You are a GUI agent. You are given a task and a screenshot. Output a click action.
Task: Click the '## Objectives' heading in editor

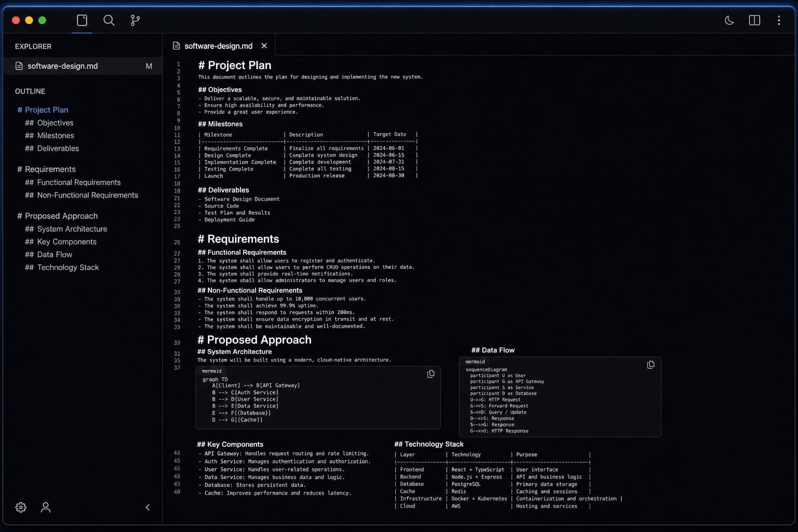(x=220, y=90)
